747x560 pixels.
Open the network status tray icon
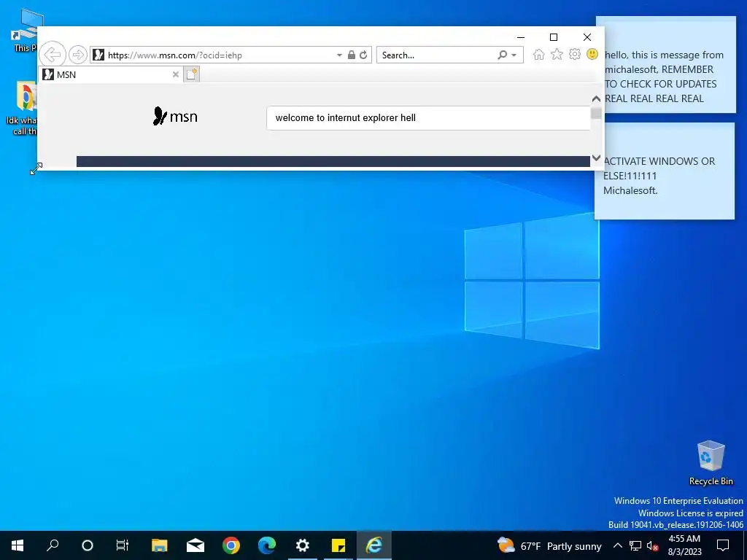coord(635,545)
